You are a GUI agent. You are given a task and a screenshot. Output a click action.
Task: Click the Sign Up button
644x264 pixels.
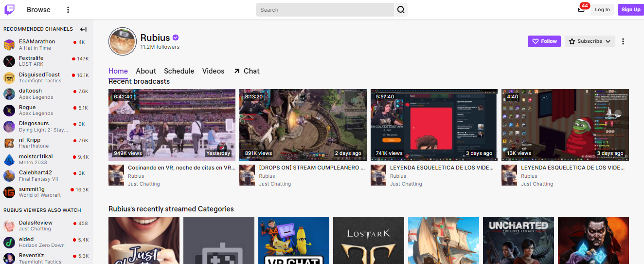click(x=631, y=10)
